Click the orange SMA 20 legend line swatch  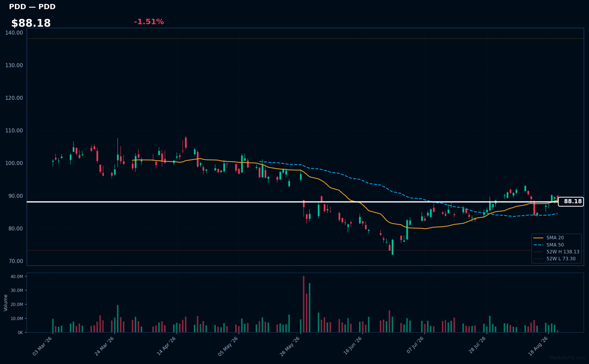[x=538, y=238]
